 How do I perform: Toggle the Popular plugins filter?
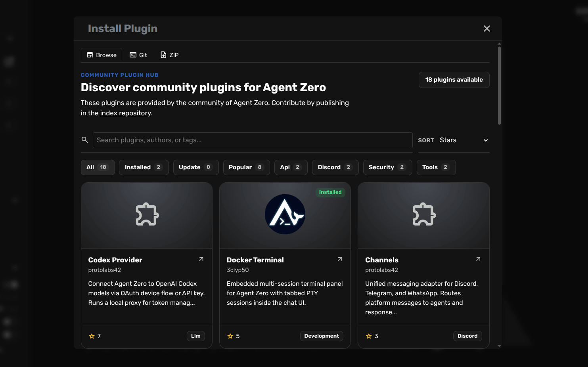(246, 167)
